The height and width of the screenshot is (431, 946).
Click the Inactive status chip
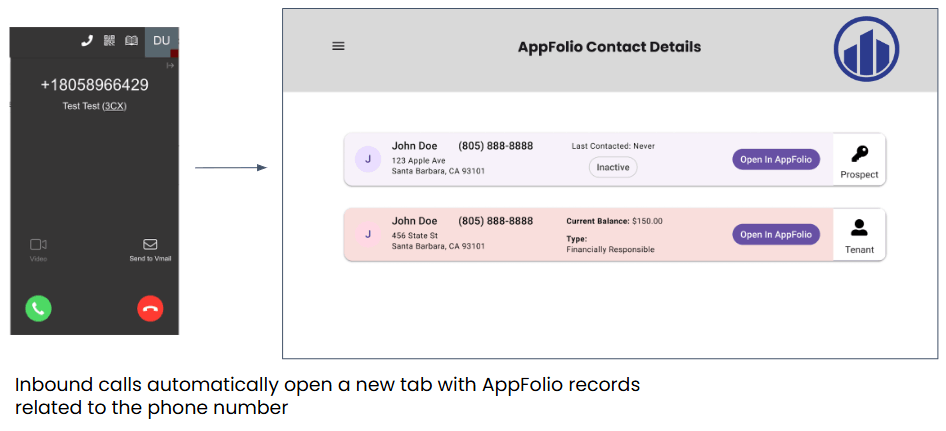[613, 167]
